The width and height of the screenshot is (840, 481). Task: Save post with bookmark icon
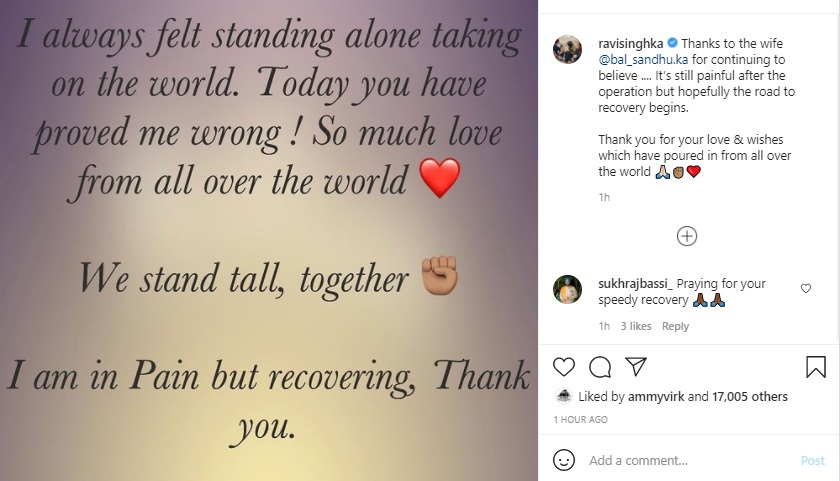[816, 367]
